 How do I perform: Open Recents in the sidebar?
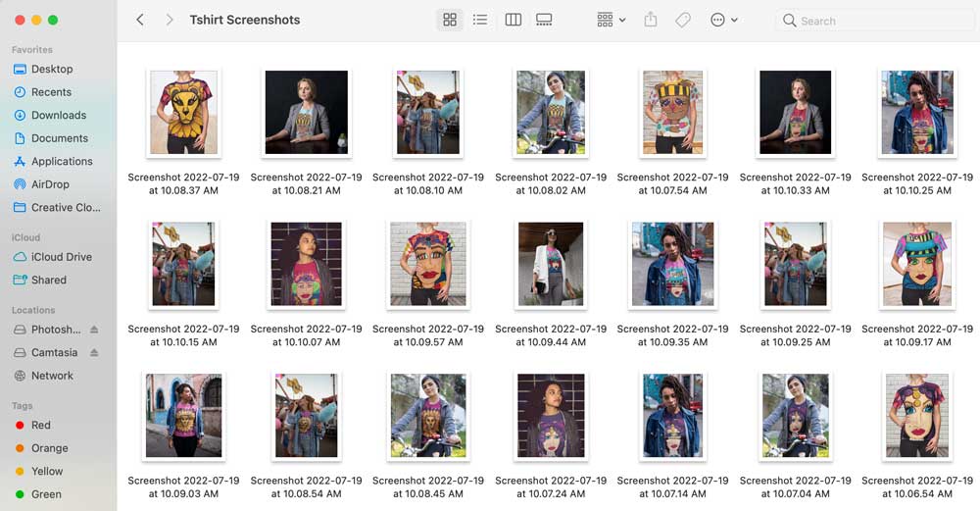tap(51, 92)
